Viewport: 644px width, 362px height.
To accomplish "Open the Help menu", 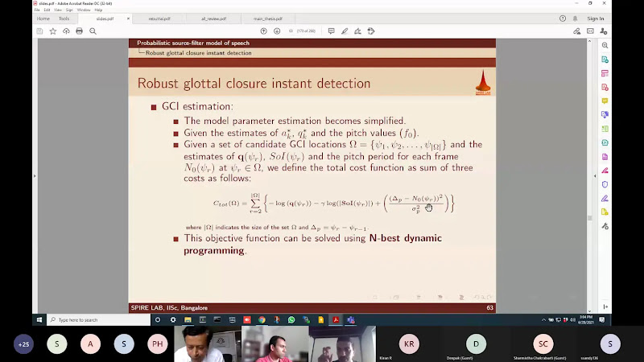I will coord(98,10).
